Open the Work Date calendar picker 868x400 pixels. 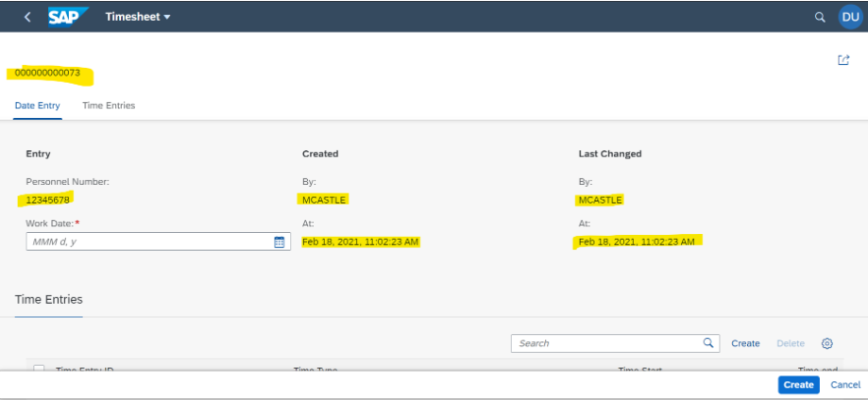click(280, 242)
